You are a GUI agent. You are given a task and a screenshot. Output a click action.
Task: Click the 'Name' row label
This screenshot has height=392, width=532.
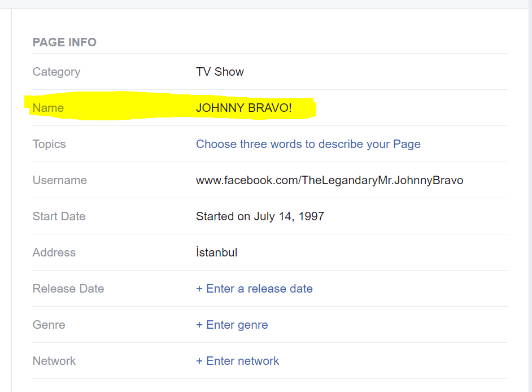coord(48,108)
